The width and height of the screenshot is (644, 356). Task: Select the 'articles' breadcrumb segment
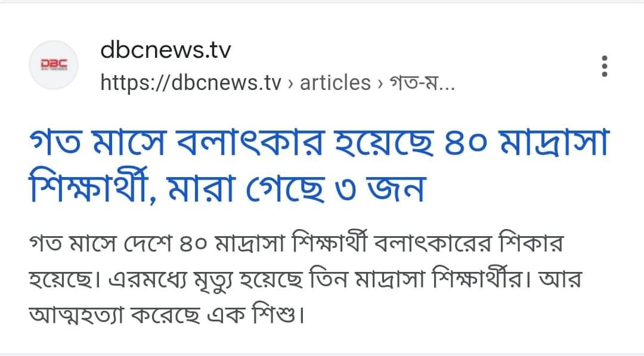pyautogui.click(x=335, y=83)
